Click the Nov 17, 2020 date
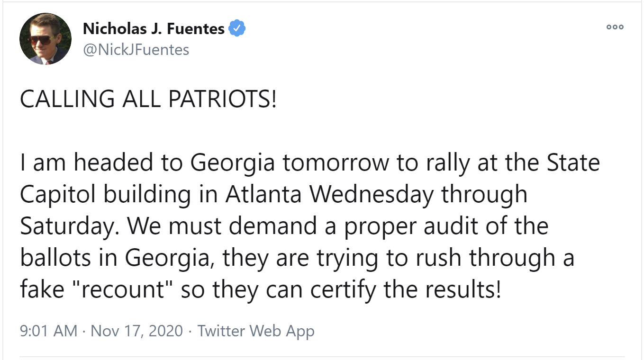644x360 pixels. tap(136, 331)
